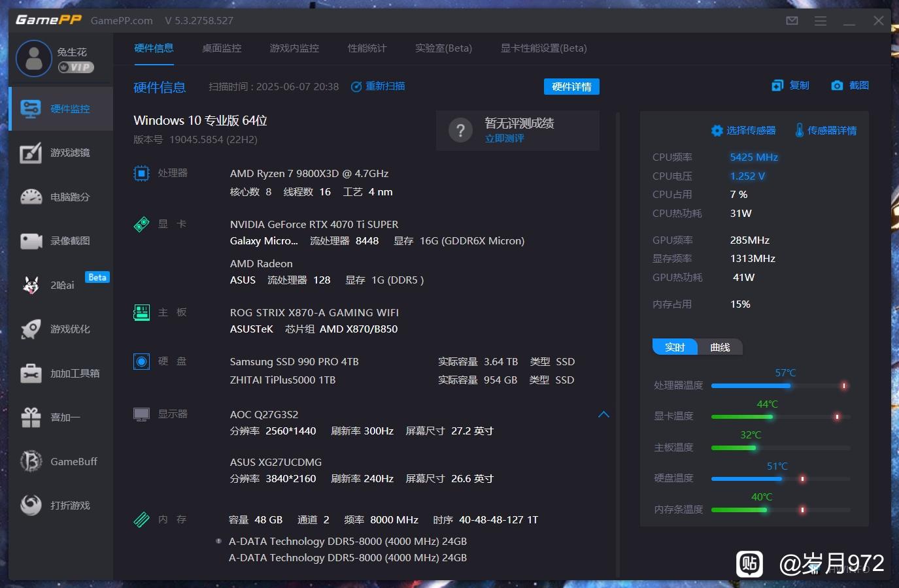This screenshot has height=588, width=899.
Task: Click the 显卡 graphics card icon
Action: (x=141, y=224)
